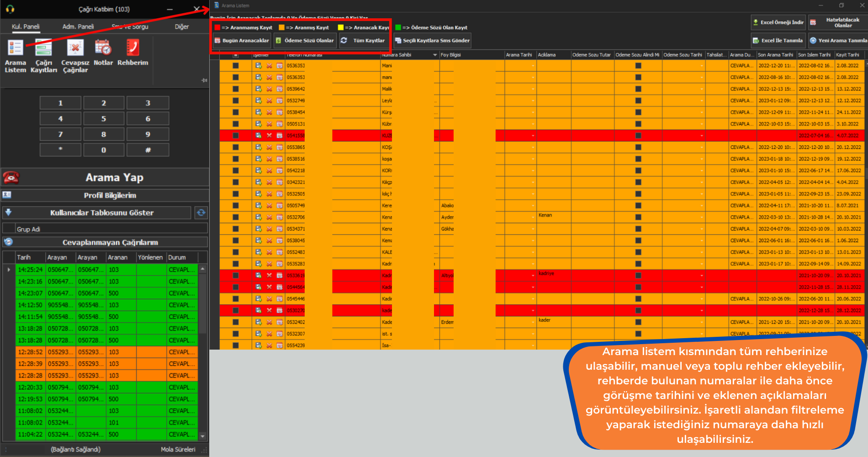Click the pin icon in ribbon panel

(204, 80)
